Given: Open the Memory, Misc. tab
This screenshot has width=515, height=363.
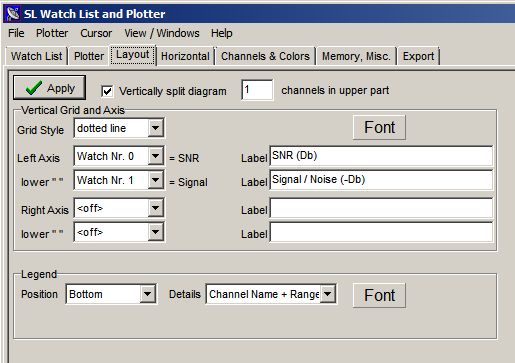Looking at the screenshot, I should (x=356, y=56).
